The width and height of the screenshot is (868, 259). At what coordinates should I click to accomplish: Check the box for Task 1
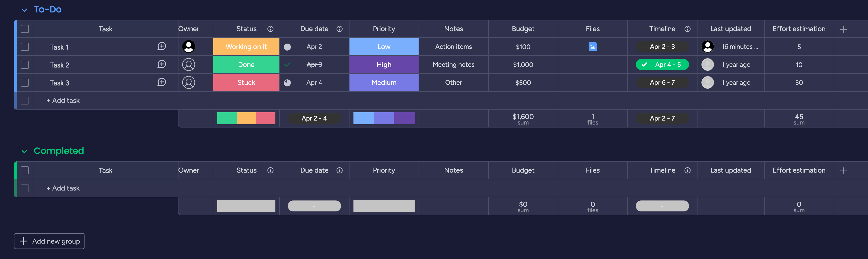25,47
